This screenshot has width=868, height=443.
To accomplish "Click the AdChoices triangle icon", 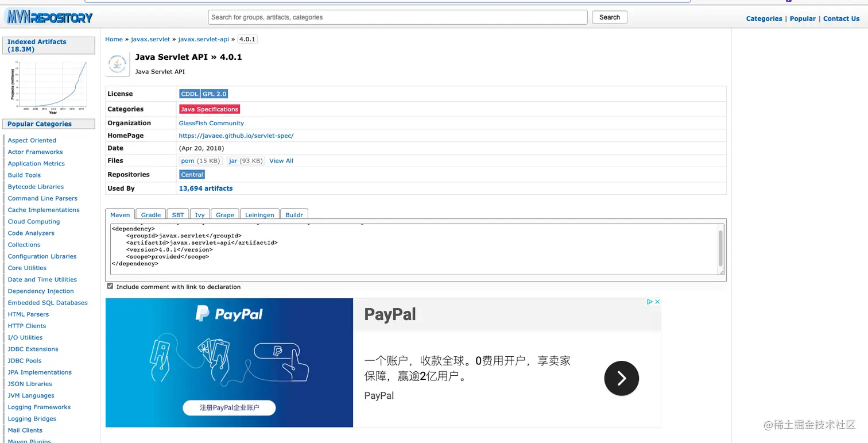I will click(650, 302).
